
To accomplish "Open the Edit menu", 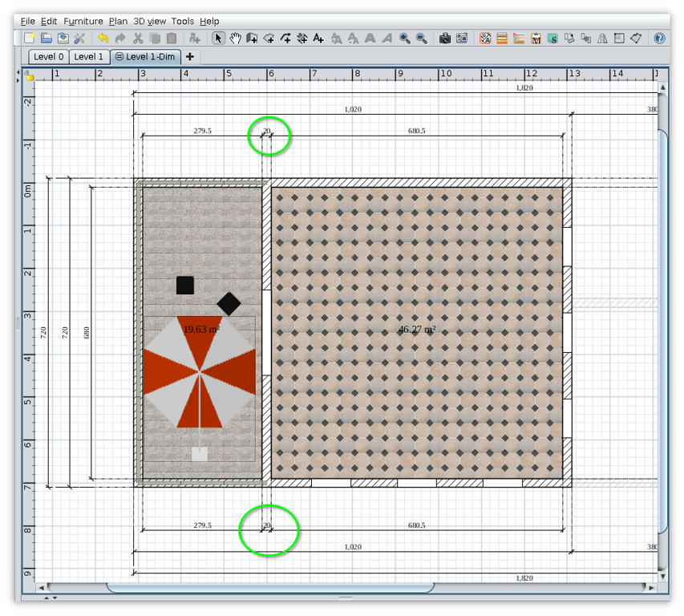I will [x=49, y=21].
